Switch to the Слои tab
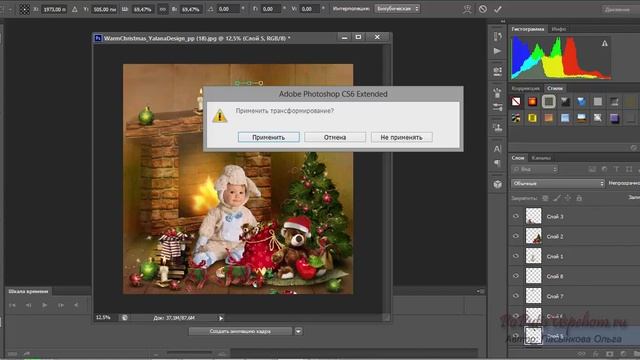Screen dimensions: 640x360 point(518,158)
